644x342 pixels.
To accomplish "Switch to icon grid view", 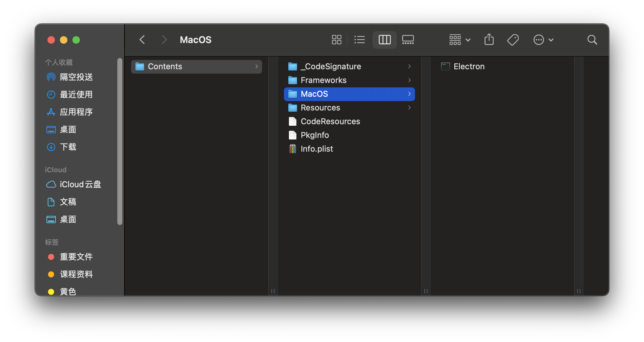I will tap(336, 40).
